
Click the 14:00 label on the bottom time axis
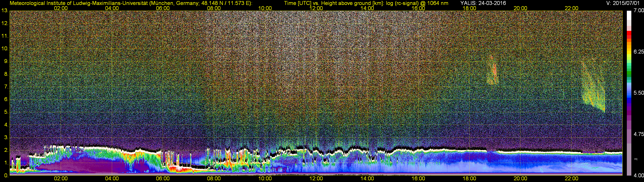367,179
